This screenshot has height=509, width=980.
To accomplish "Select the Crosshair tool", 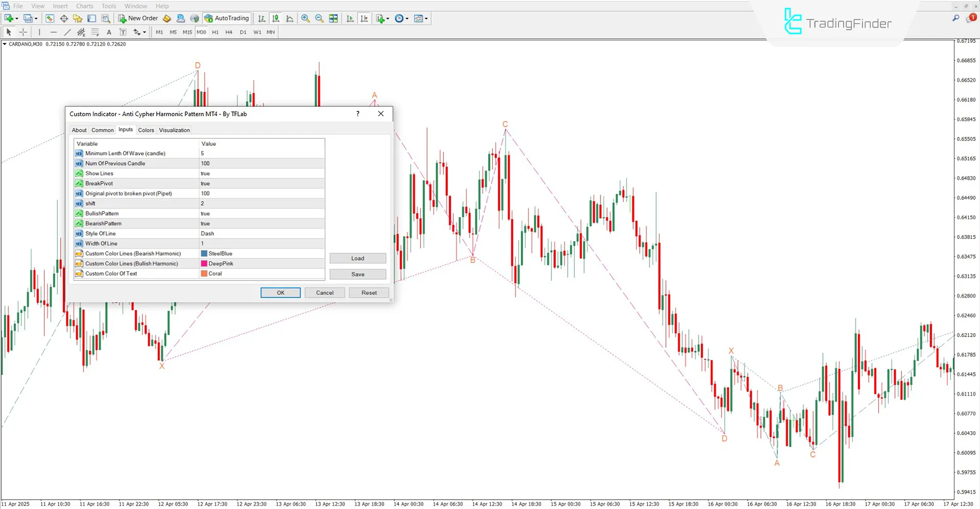I will coord(22,32).
